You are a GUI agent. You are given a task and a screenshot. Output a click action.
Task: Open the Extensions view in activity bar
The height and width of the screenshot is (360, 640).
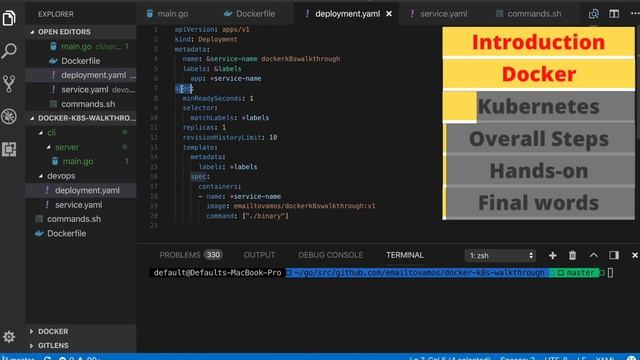(x=9, y=149)
